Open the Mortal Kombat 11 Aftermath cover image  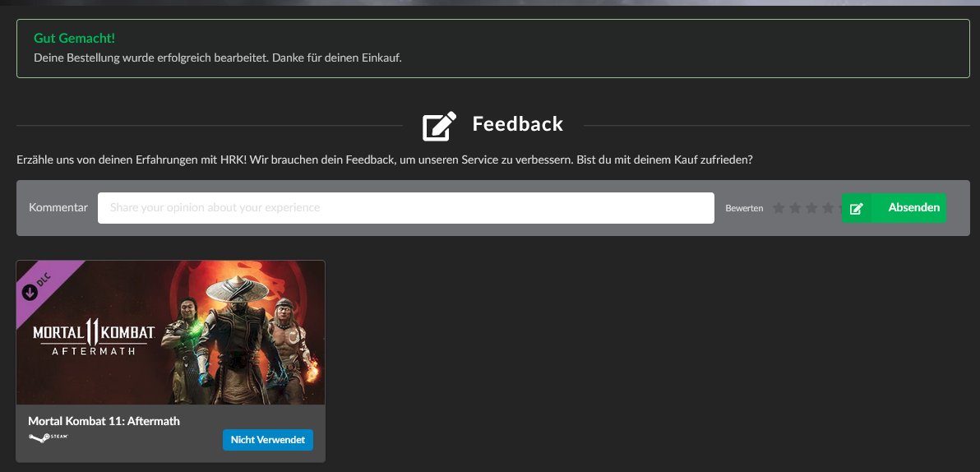171,332
